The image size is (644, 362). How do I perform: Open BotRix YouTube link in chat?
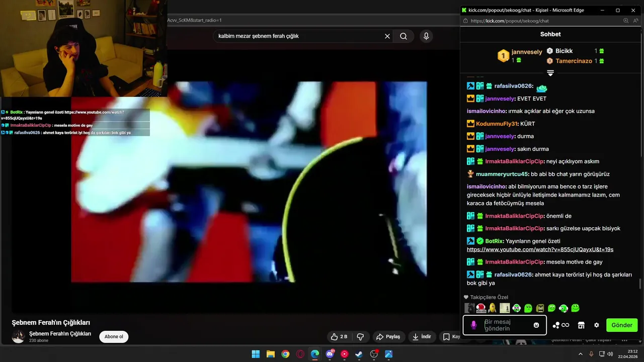pos(540,249)
